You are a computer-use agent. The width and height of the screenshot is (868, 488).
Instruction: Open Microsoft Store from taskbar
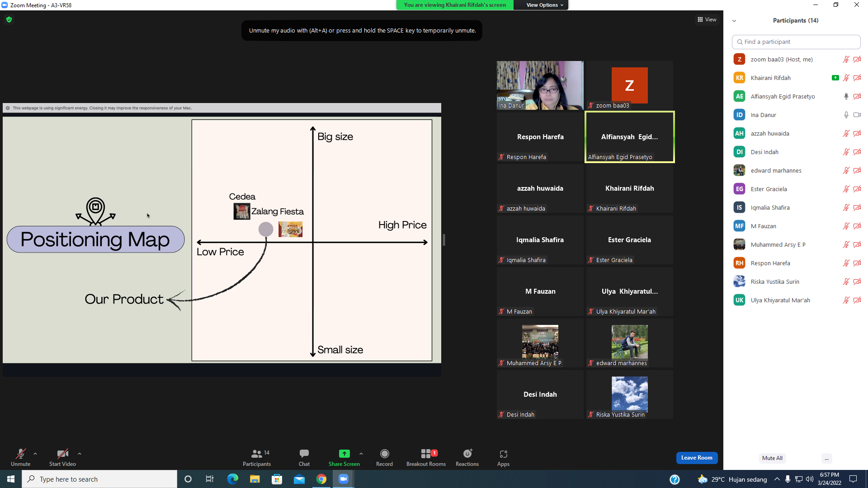tap(277, 479)
